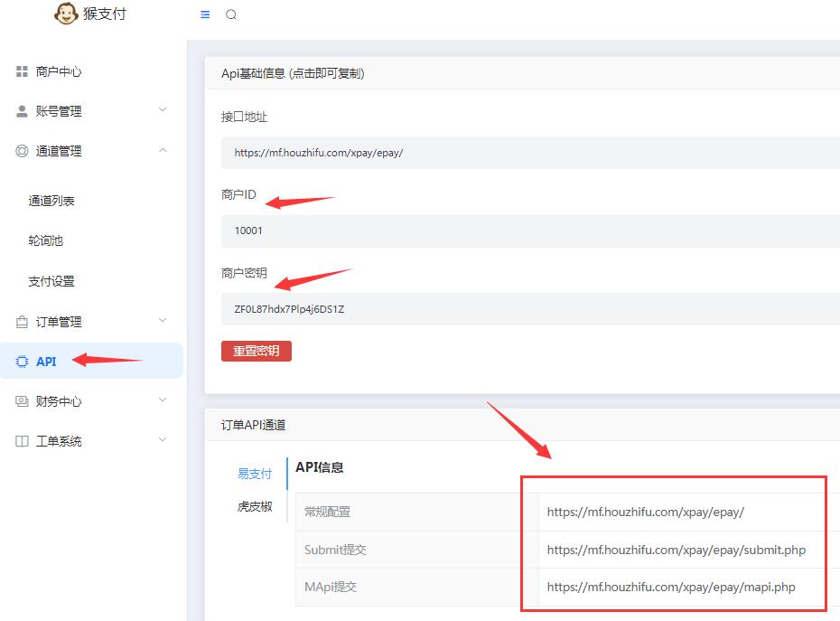Click the 商户ID label

pos(238,194)
